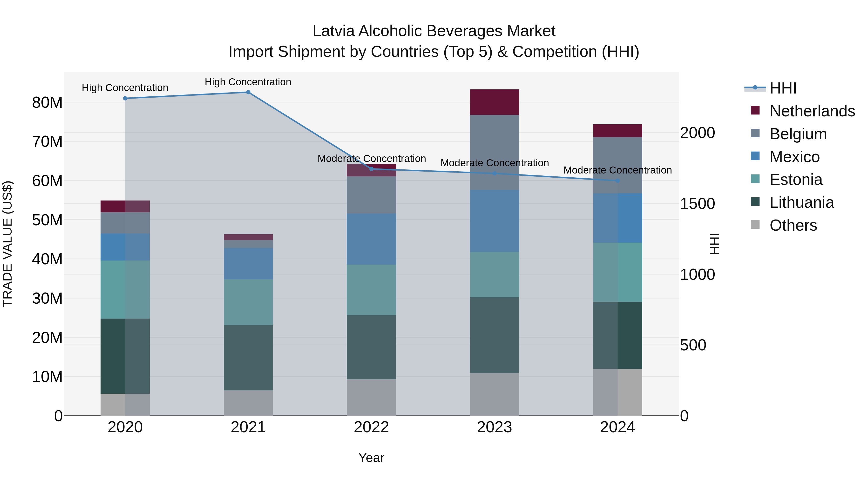Click the 2020 HHI data point
The image size is (868, 488).
(125, 98)
